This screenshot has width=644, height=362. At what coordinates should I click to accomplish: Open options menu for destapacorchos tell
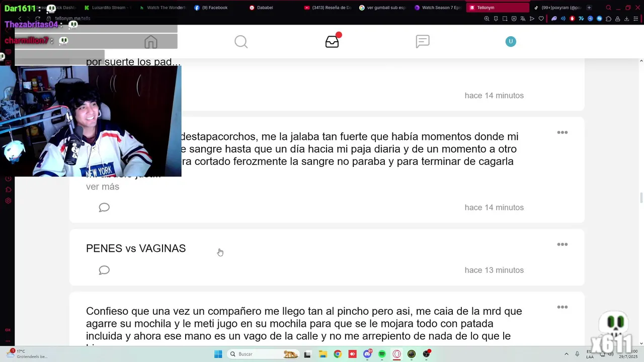coord(562,132)
